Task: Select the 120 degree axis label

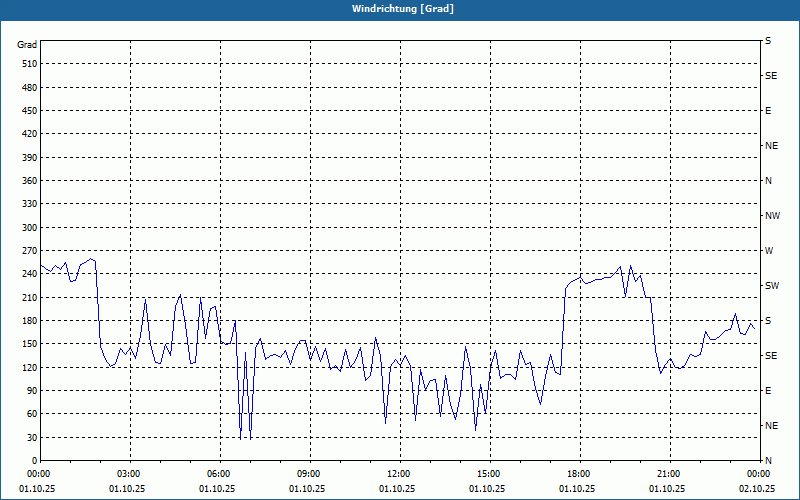Action: [30, 367]
